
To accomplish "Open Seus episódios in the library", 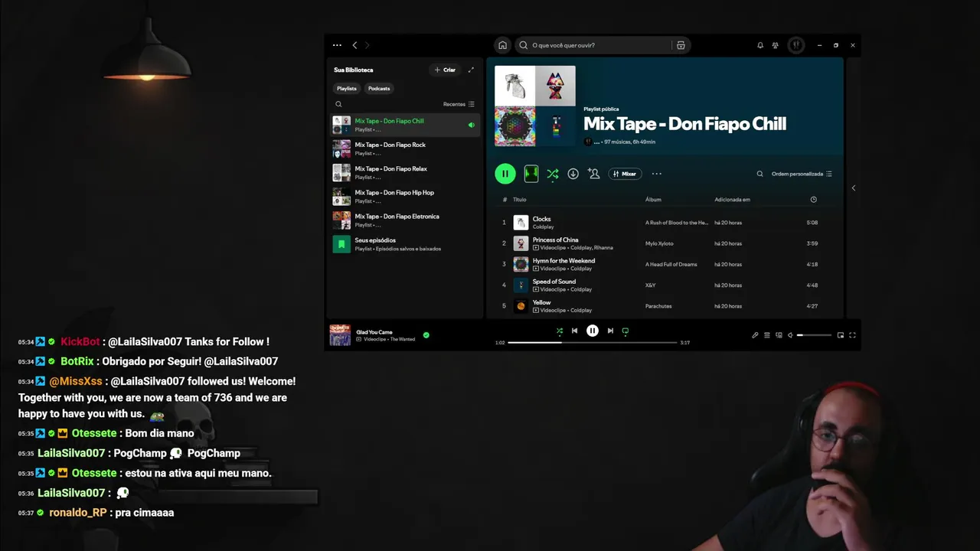I will tap(406, 244).
